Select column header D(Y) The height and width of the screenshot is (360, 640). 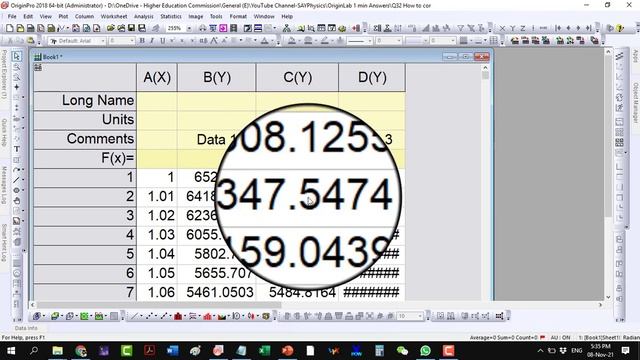(372, 77)
